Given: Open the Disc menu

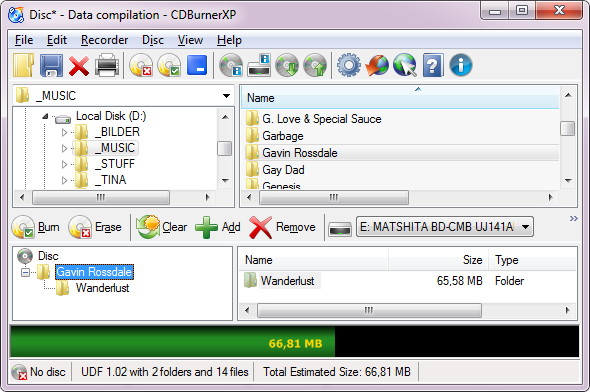Looking at the screenshot, I should pyautogui.click(x=153, y=40).
